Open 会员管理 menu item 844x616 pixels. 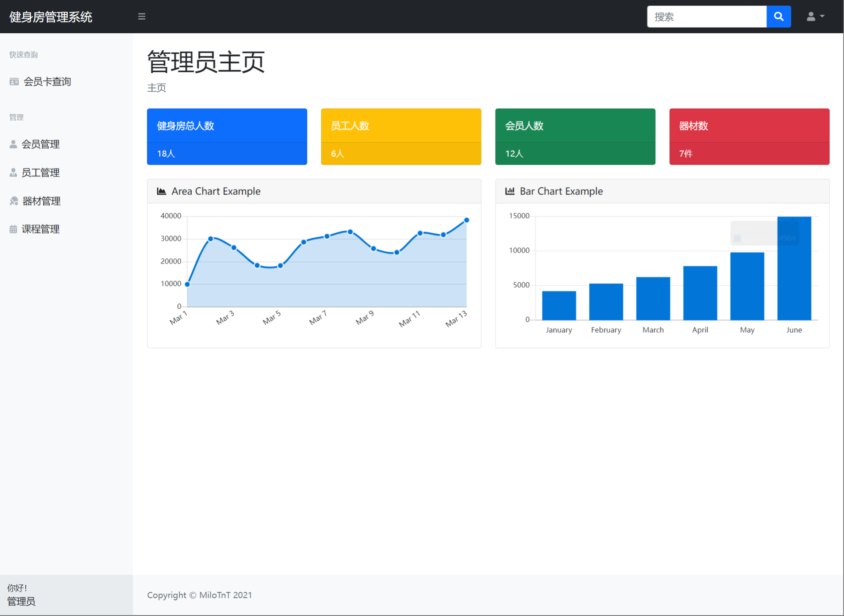pos(40,144)
